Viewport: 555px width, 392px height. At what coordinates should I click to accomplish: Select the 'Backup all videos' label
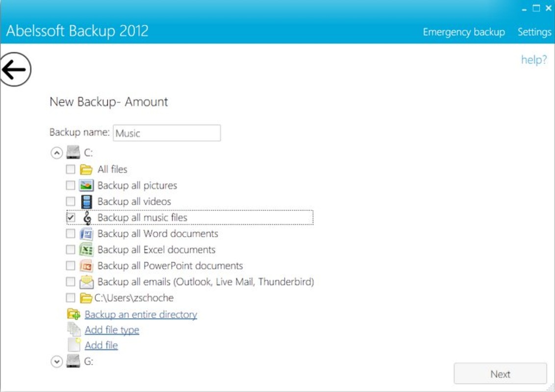pyautogui.click(x=134, y=202)
